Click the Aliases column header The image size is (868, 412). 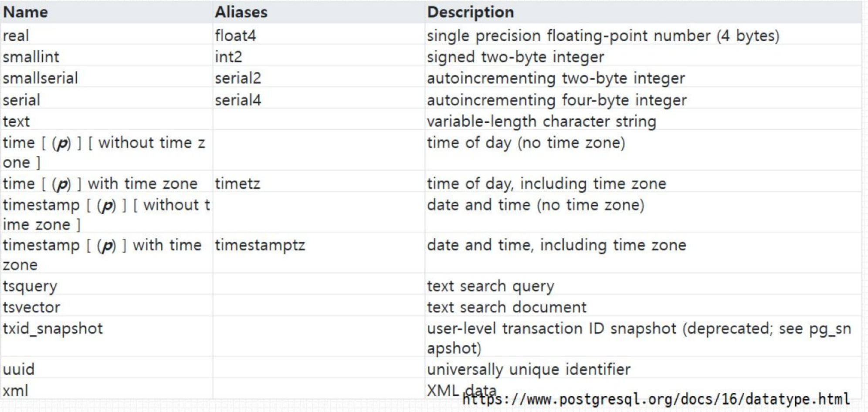point(241,12)
